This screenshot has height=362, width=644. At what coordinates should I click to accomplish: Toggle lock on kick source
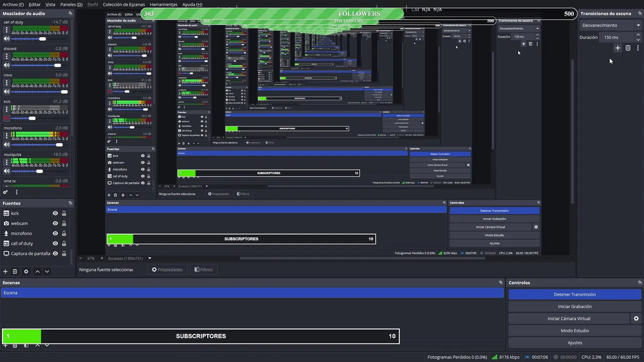point(64,213)
